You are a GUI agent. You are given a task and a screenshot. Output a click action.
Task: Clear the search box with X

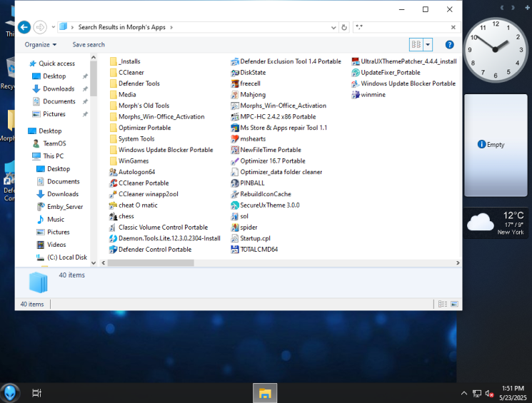453,27
